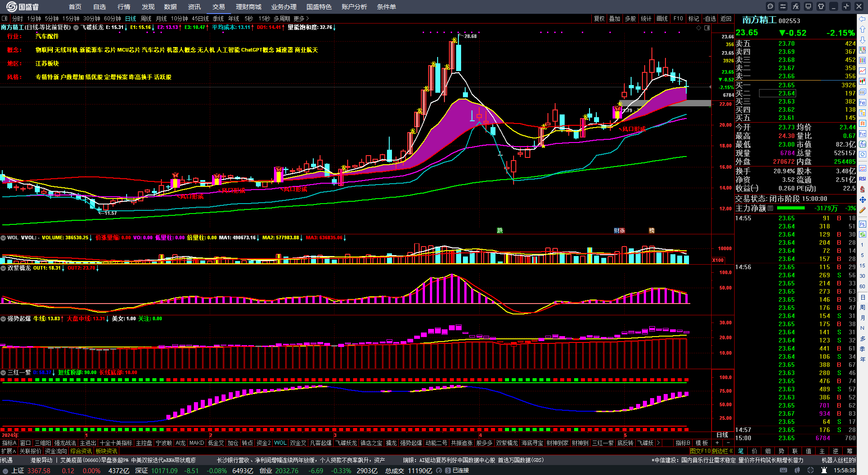Image resolution: width=868 pixels, height=475 pixels.
Task: Click the monitor display icon in title bar
Action: [x=808, y=6]
